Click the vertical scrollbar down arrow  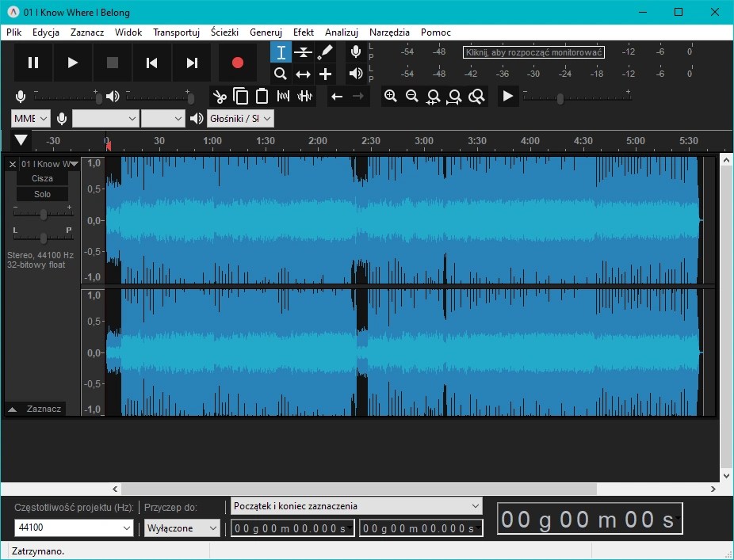tap(726, 476)
